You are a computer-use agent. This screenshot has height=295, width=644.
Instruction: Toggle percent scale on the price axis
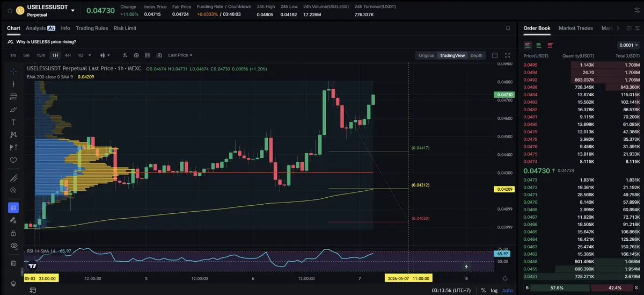[484, 290]
